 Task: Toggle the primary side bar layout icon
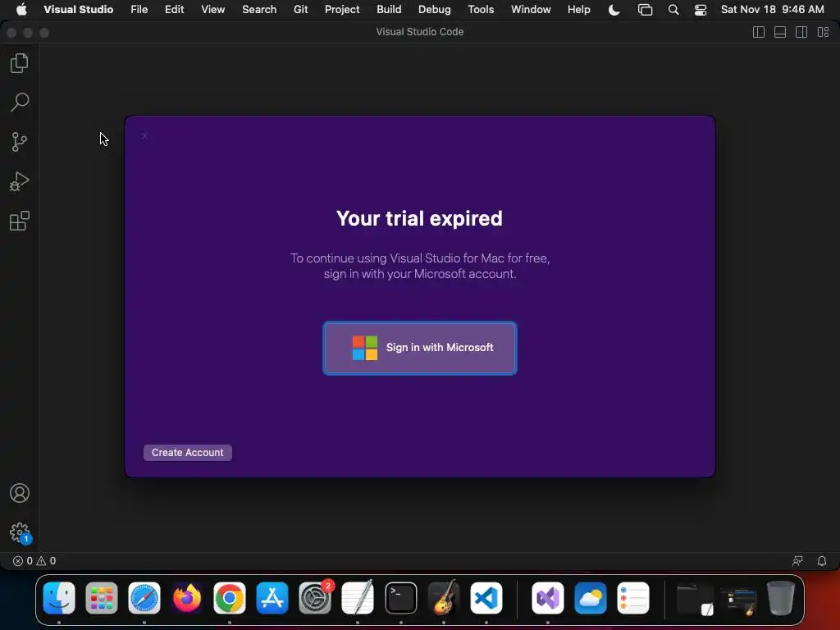coord(759,32)
